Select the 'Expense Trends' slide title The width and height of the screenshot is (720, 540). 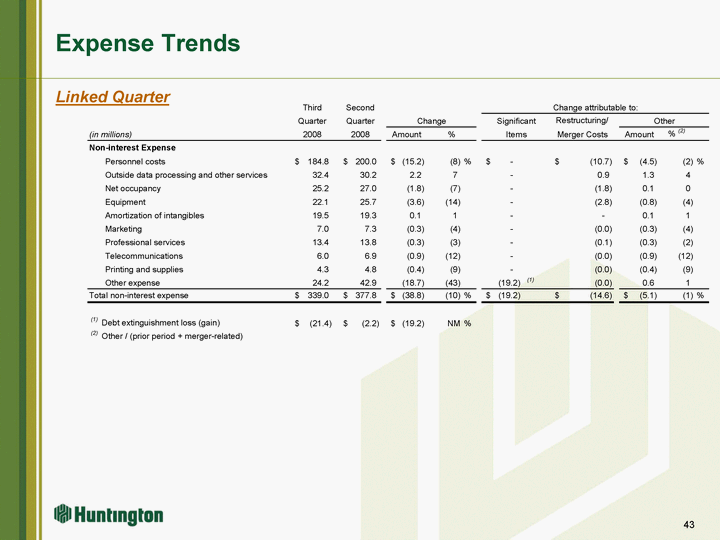[148, 43]
